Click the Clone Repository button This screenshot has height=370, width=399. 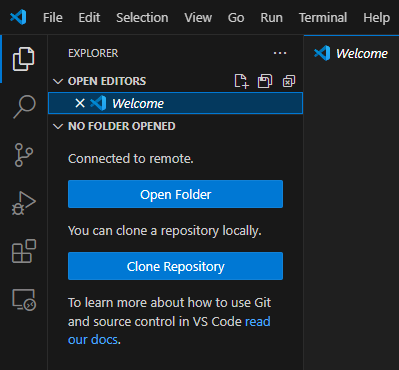point(175,266)
